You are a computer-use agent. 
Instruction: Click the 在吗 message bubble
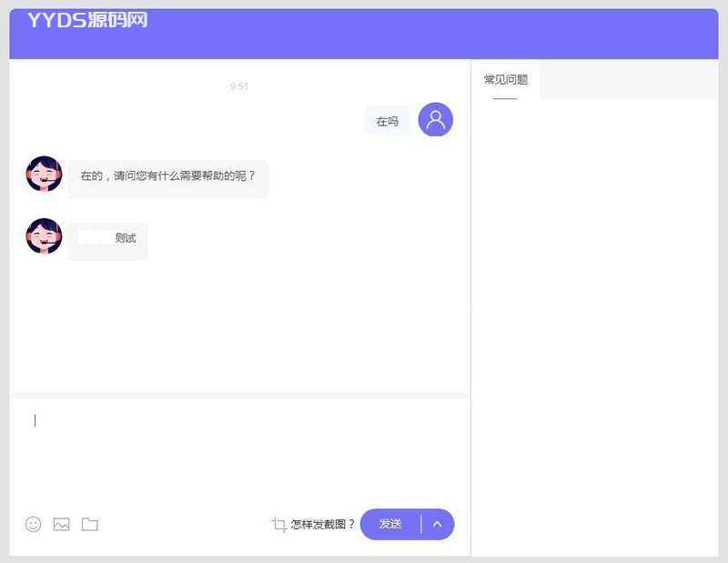(387, 121)
